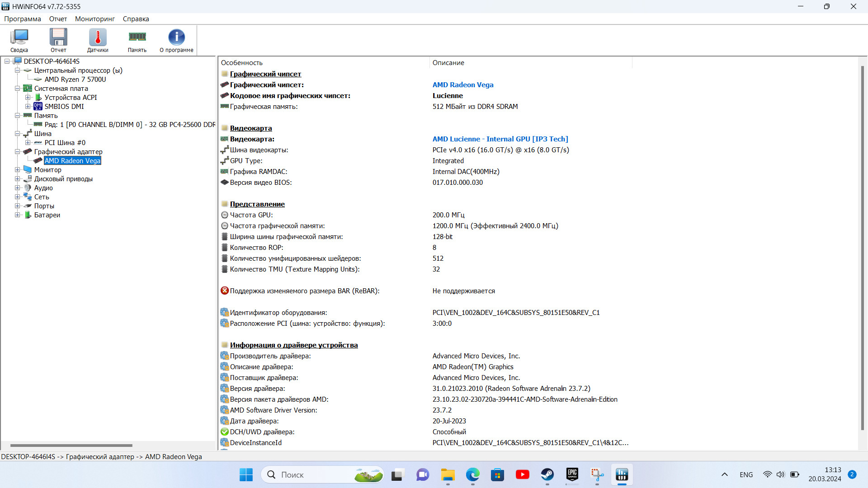Click the Аудио speaker icon in tree
Screen dimensions: 868x488
[x=28, y=188]
